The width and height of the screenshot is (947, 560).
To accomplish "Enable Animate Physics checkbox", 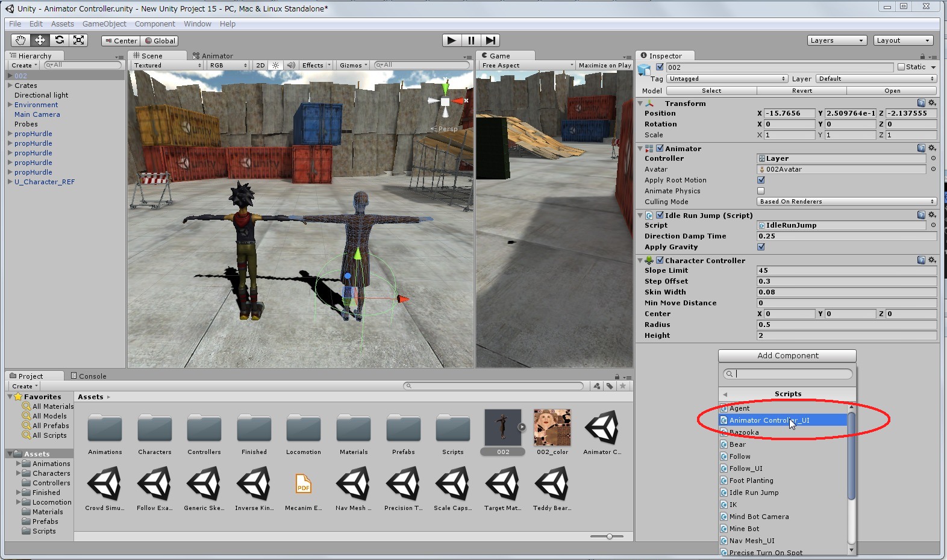I will click(x=761, y=191).
